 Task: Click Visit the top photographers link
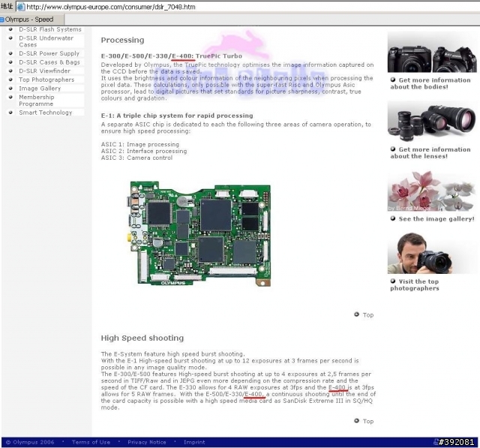pos(415,285)
